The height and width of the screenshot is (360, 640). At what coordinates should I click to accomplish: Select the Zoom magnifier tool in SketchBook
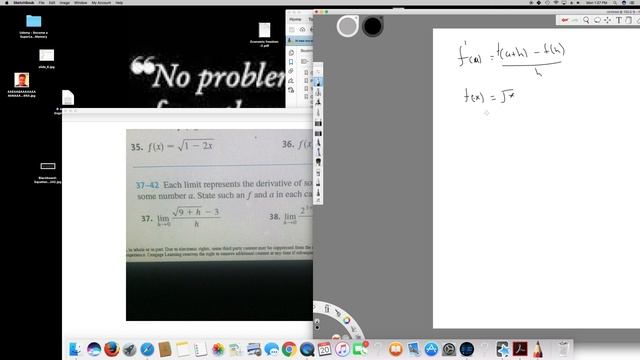[586, 20]
